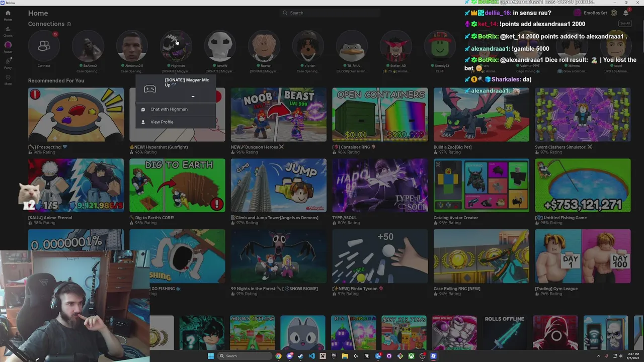
Task: Open the Xbox app from the taskbar
Action: 411,356
